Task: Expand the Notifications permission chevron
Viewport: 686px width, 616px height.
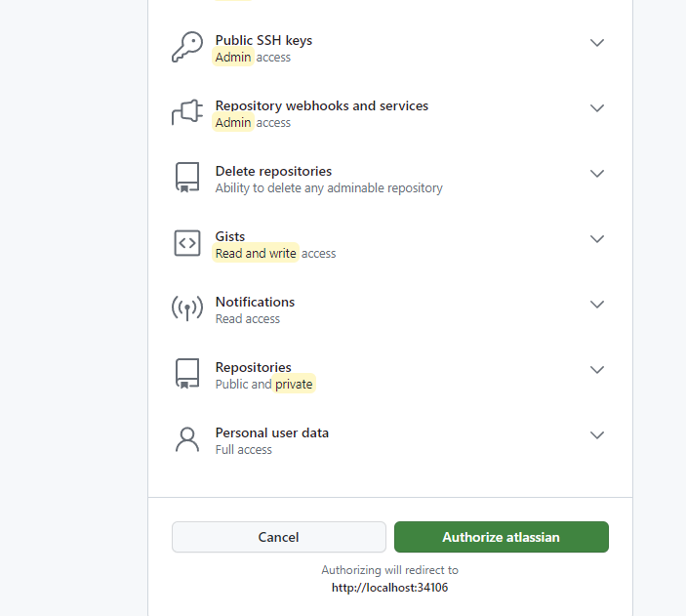Action: pyautogui.click(x=597, y=305)
